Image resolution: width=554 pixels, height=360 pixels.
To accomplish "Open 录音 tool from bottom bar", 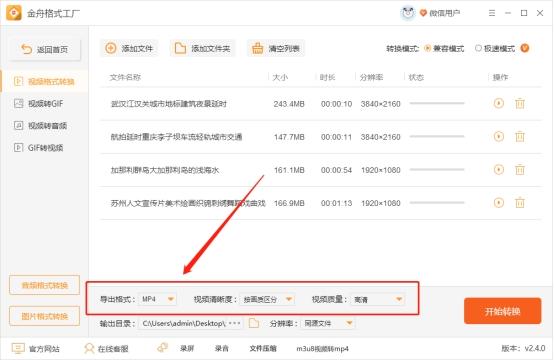I will (222, 348).
